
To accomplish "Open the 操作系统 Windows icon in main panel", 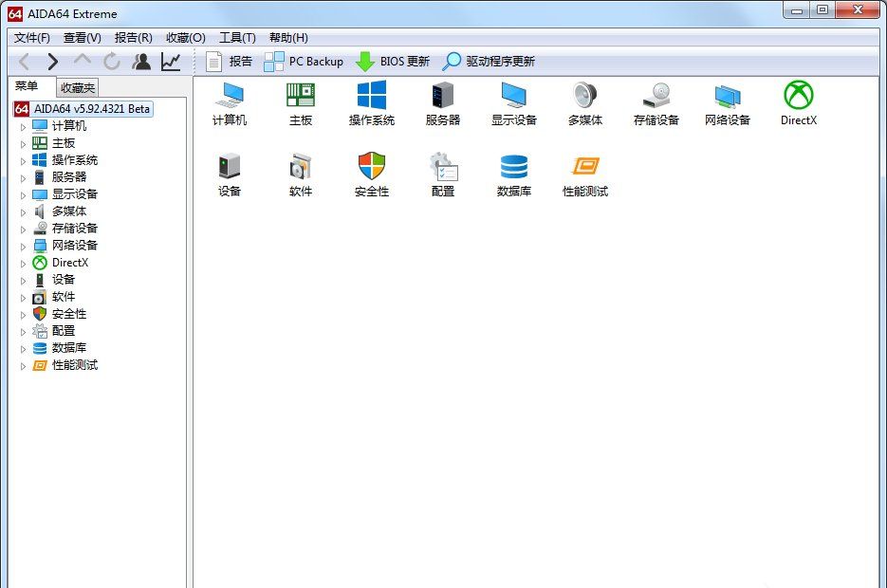I will [372, 96].
